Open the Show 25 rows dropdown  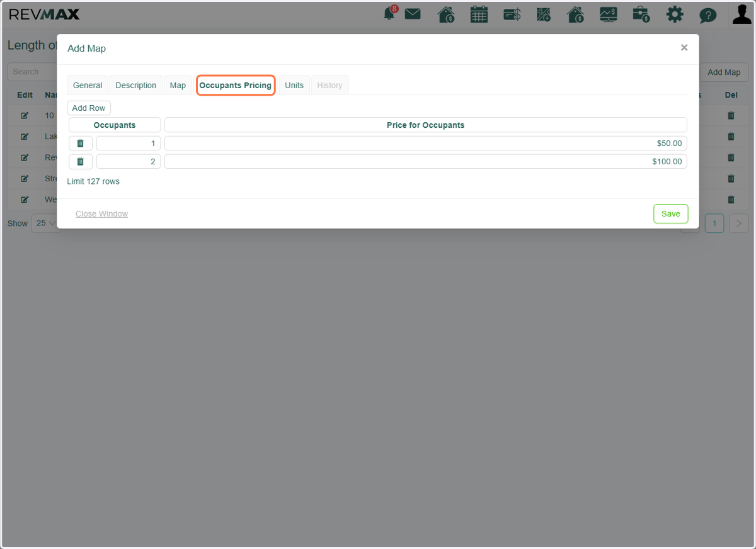point(45,224)
